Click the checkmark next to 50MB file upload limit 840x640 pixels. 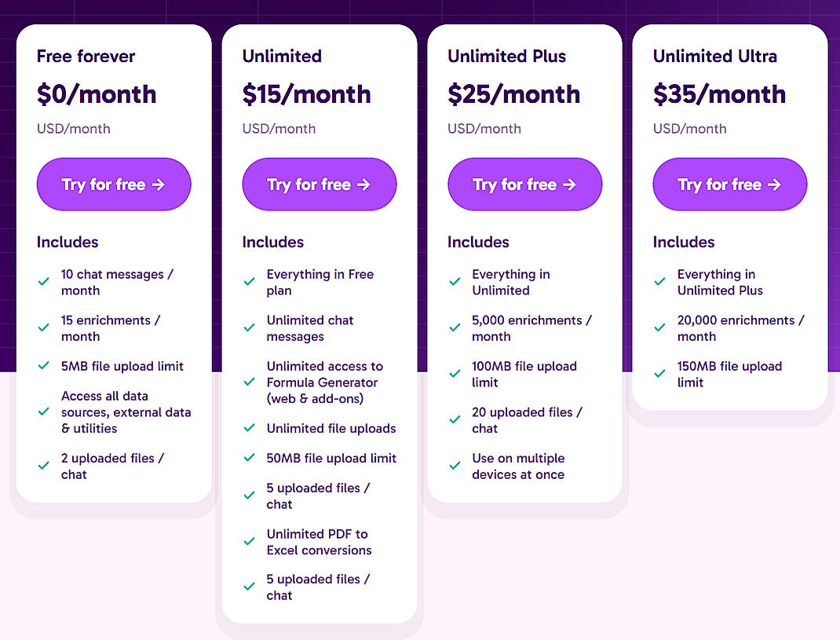coord(250,458)
